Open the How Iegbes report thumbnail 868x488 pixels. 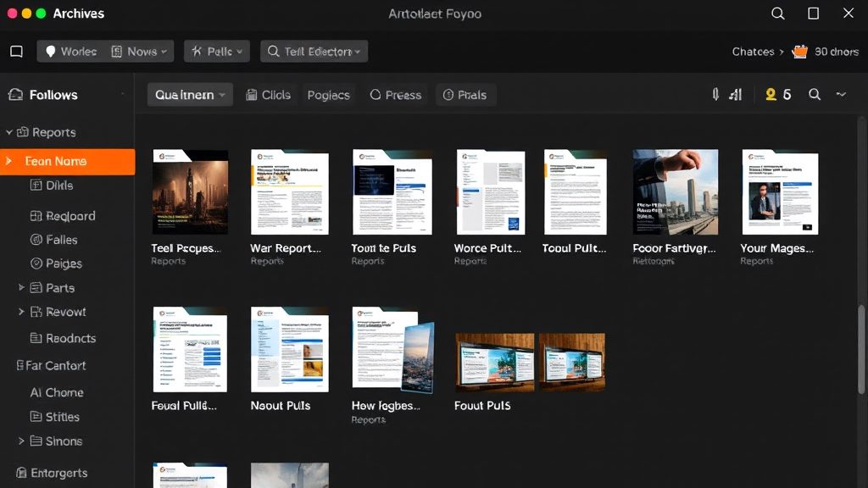(393, 350)
